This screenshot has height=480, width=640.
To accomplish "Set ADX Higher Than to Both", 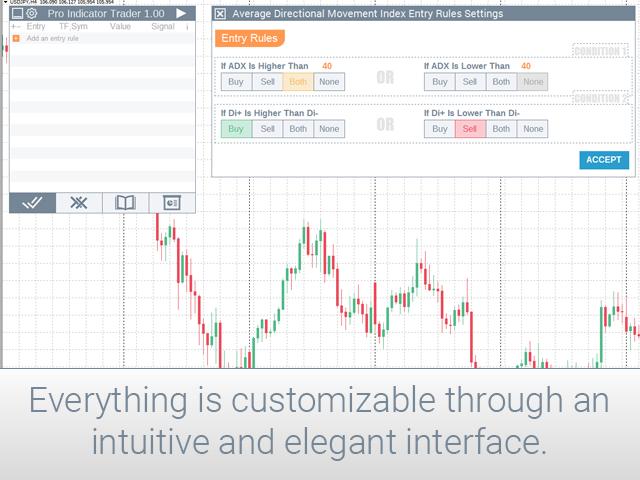I will [x=298, y=82].
